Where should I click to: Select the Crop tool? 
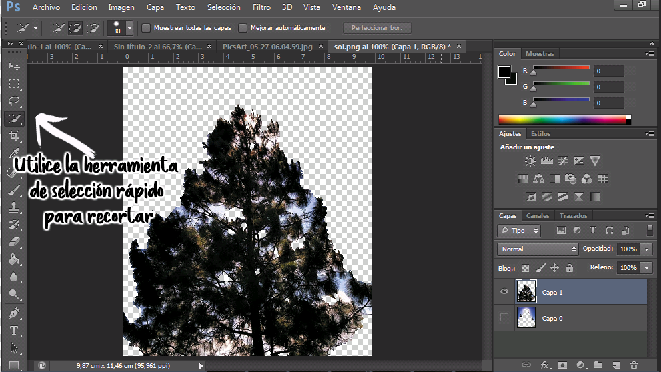click(14, 136)
